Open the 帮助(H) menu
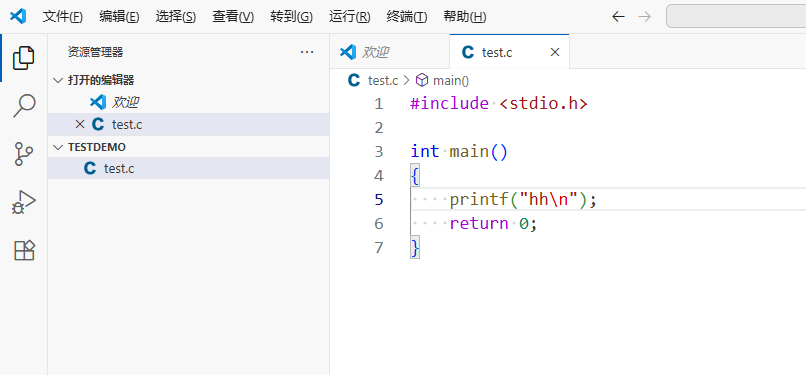Screen dimensions: 806x375 click(465, 16)
